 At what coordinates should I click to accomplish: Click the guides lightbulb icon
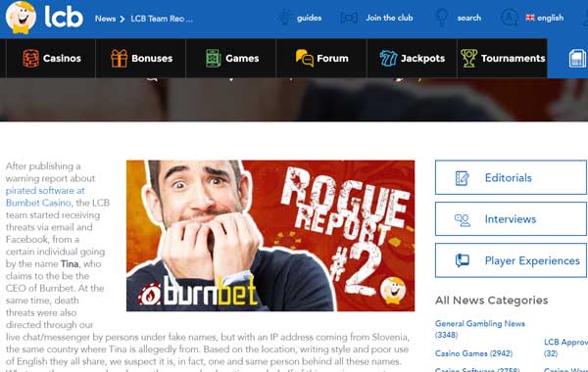[285, 18]
